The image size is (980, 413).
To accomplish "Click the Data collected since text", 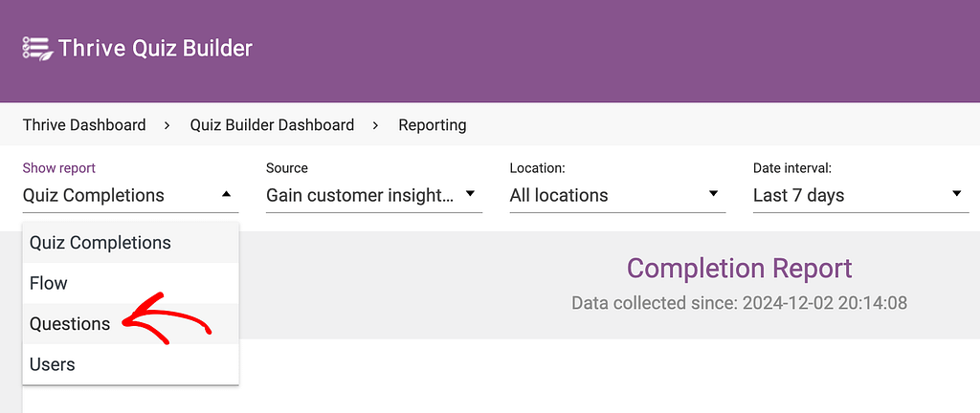I will pos(740,303).
